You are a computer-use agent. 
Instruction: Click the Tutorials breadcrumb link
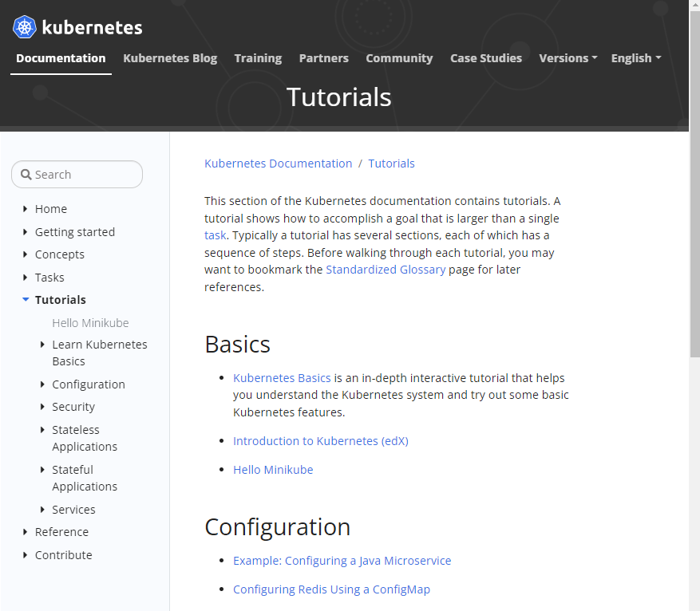click(392, 164)
